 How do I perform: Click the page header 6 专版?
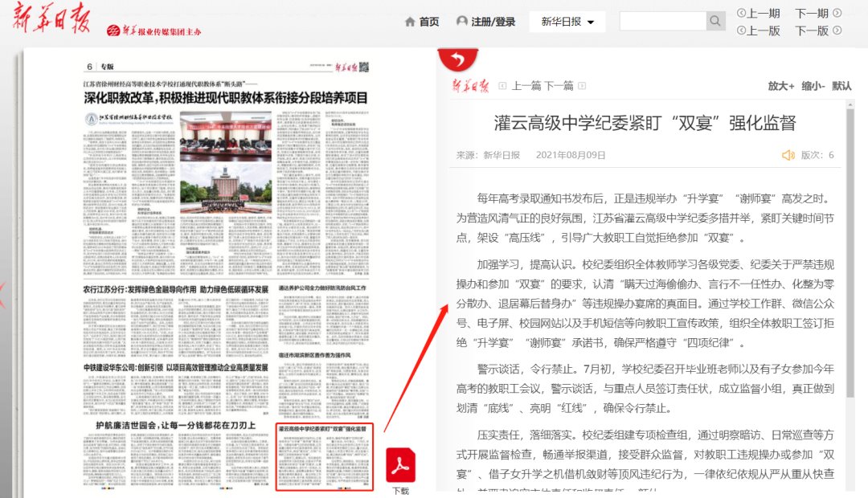[100, 67]
